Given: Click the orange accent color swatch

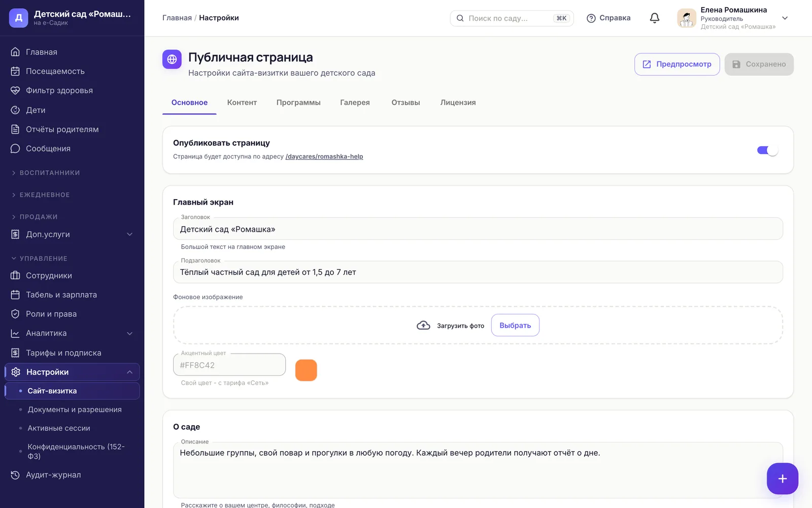Looking at the screenshot, I should 306,370.
